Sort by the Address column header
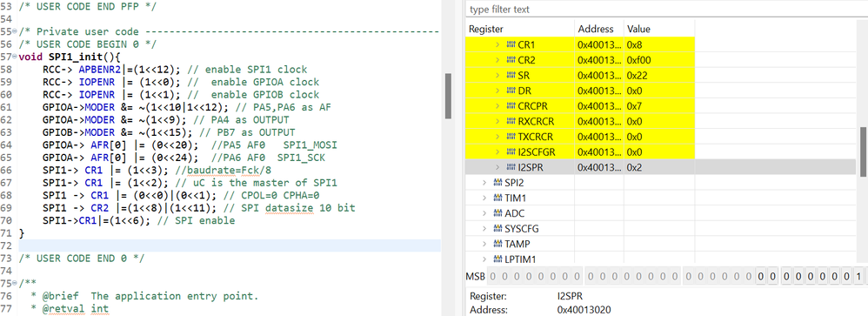This screenshot has height=316, width=868. (x=596, y=29)
